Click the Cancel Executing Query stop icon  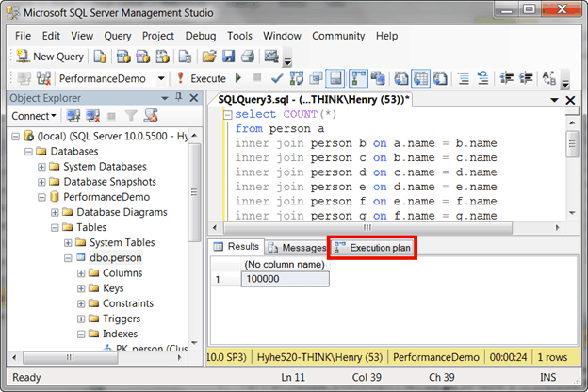tap(257, 78)
